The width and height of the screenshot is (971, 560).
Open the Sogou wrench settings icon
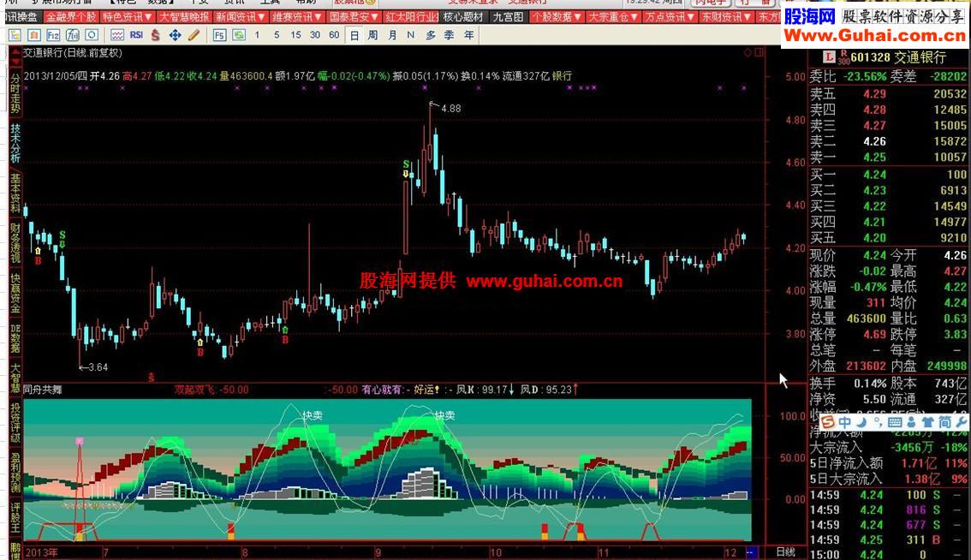pyautogui.click(x=961, y=422)
